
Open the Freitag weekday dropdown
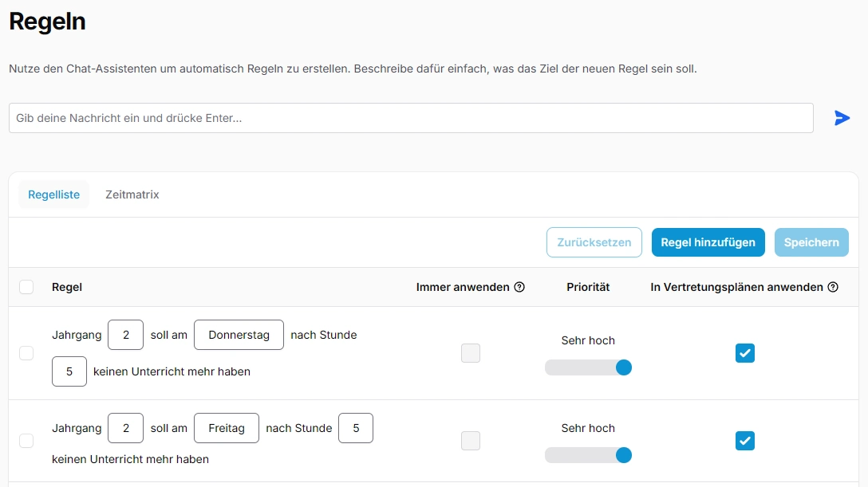(227, 428)
